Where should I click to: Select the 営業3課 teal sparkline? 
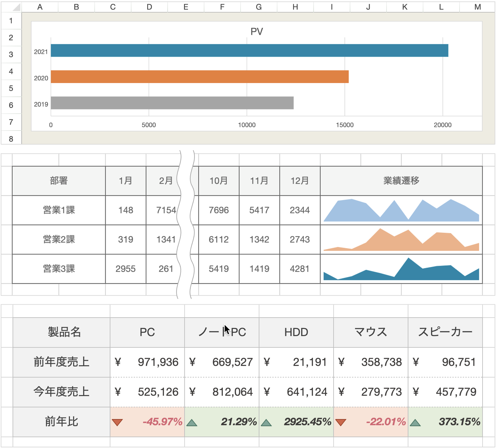[400, 269]
